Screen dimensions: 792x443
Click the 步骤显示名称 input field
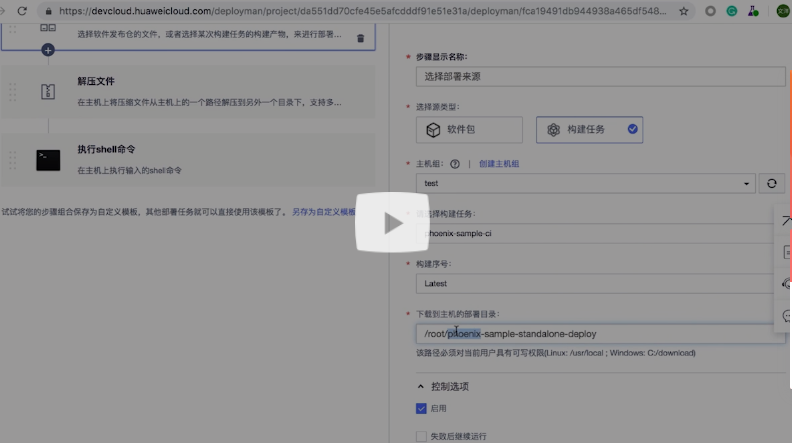[601, 77]
